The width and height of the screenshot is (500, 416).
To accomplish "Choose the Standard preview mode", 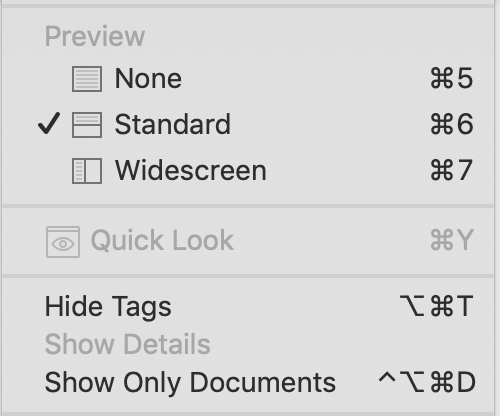I will (248, 125).
